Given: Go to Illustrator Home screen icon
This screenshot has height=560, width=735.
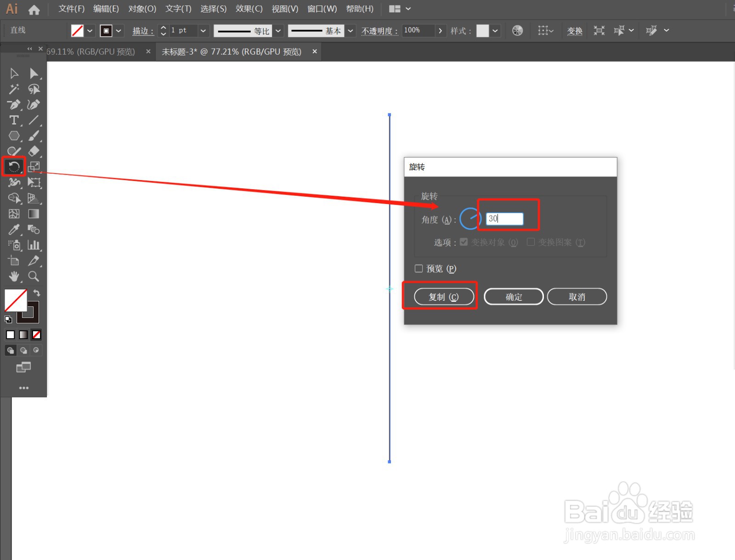Looking at the screenshot, I should pos(34,9).
